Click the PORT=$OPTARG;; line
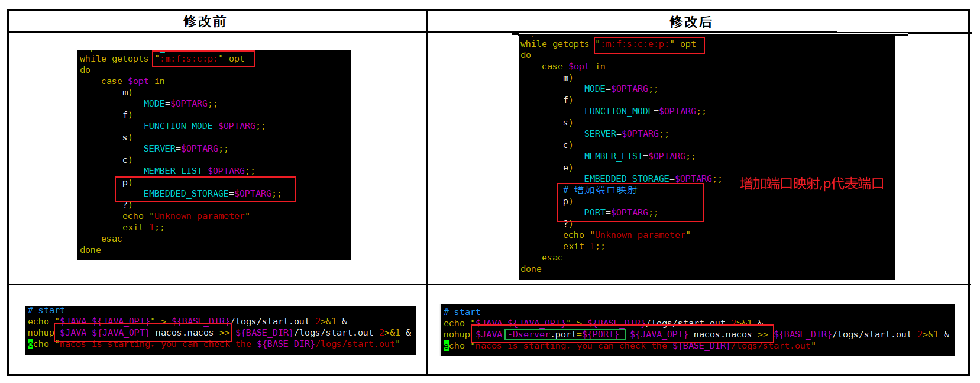This screenshot has height=383, width=980. coord(621,213)
